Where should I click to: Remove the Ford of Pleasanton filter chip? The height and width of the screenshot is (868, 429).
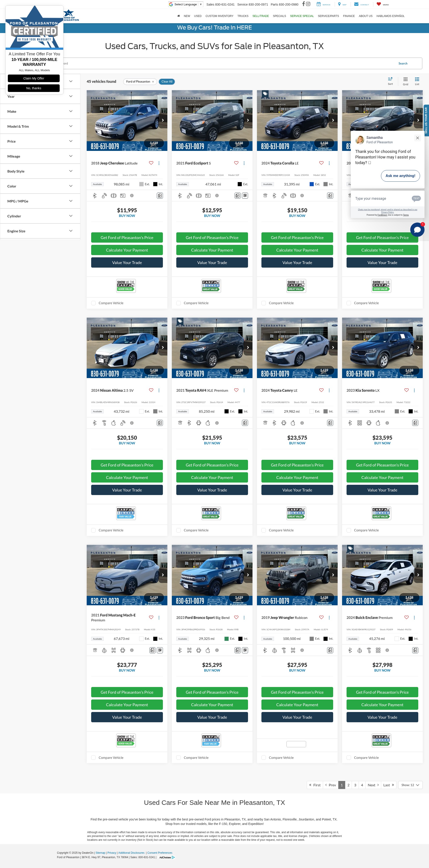click(x=153, y=81)
